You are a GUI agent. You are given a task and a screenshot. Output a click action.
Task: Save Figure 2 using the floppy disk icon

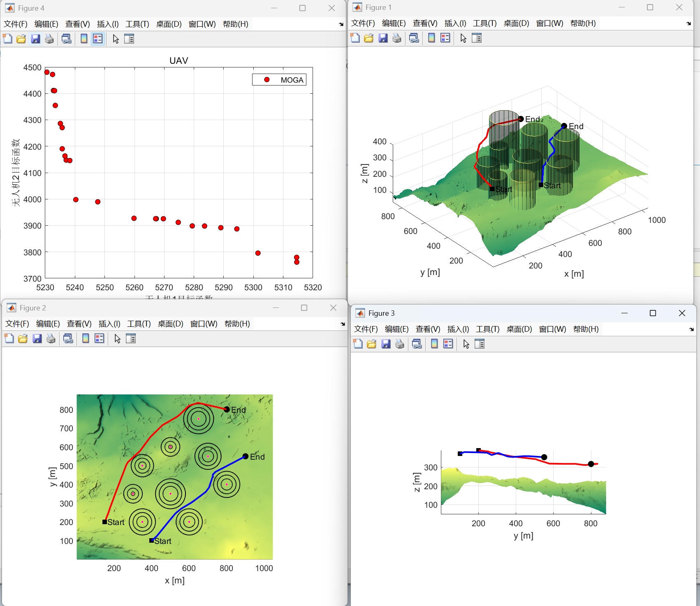coord(37,339)
